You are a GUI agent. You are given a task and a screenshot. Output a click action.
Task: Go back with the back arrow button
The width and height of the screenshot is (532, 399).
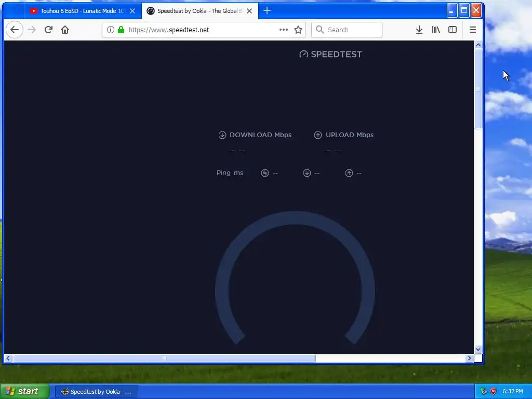[14, 30]
